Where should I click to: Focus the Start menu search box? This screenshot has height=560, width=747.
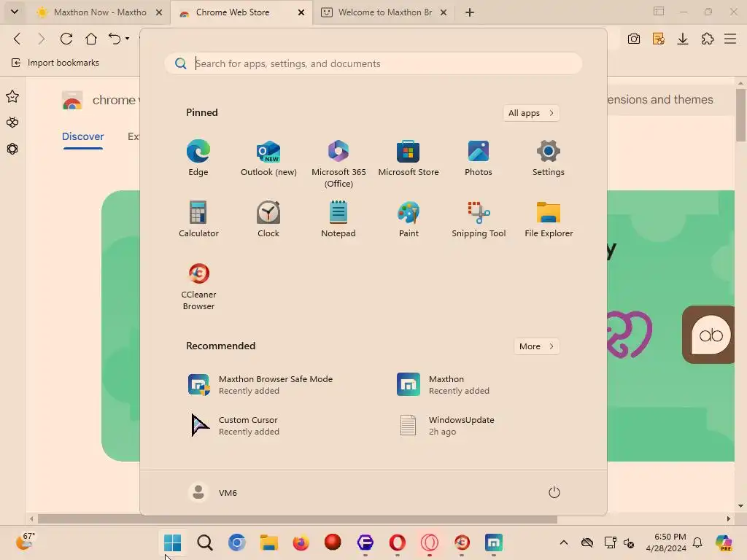(x=373, y=64)
